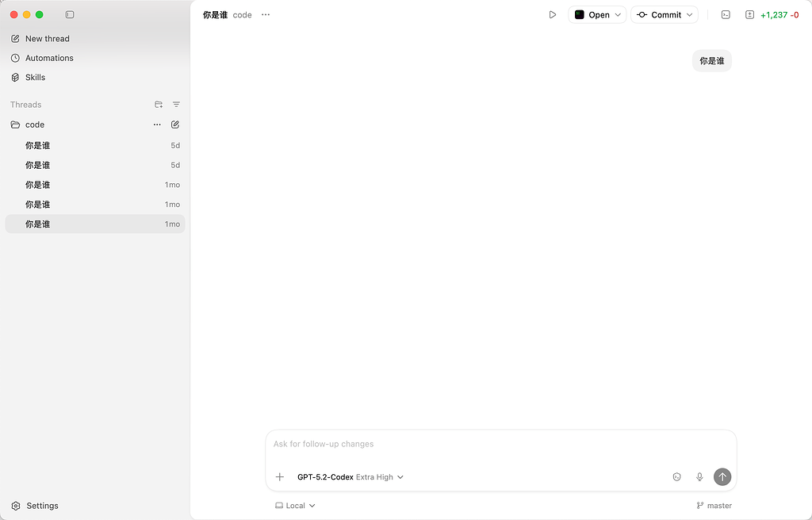Open the master branch selector

tap(714, 506)
